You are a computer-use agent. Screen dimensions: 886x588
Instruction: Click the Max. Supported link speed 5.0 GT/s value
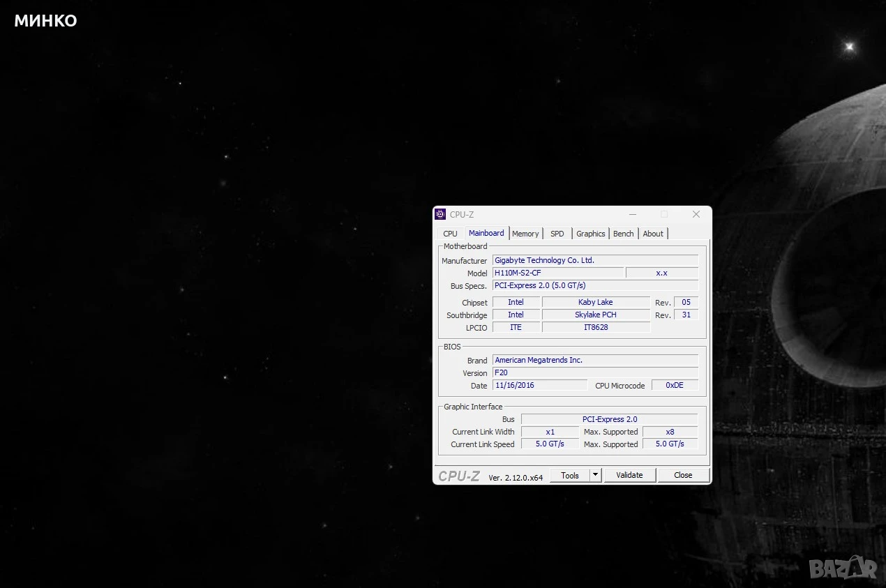tap(670, 444)
